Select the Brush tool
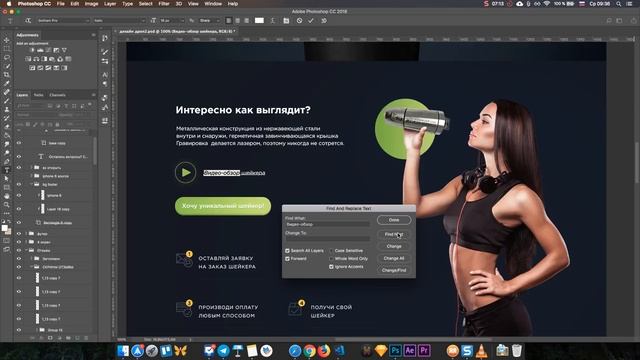Screen dimensions: 640x360 click(x=7, y=100)
